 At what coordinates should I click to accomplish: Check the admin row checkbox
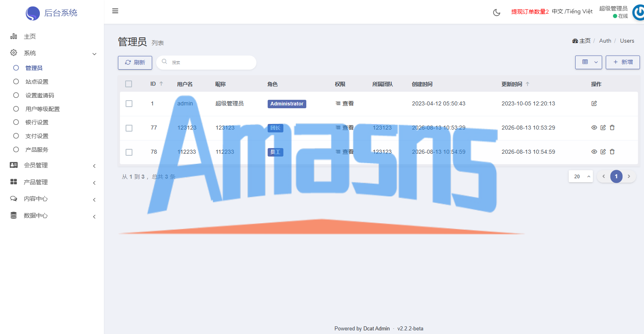coord(129,103)
